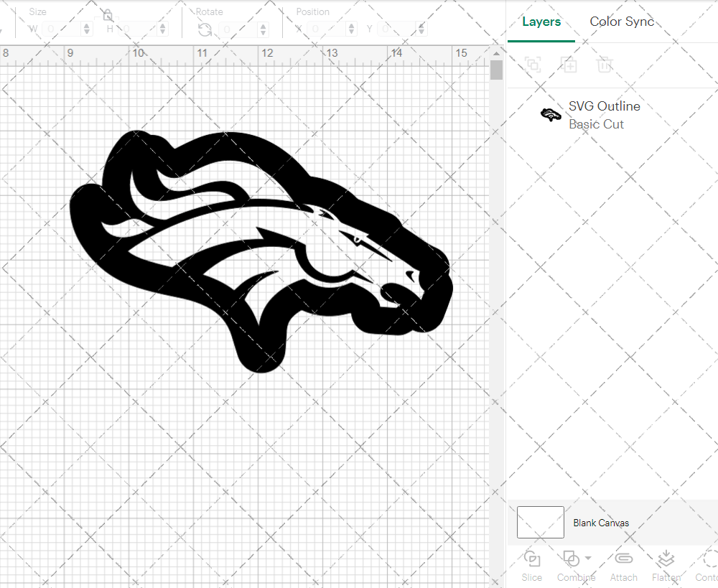The height and width of the screenshot is (588, 718).
Task: Click the Height size input field
Action: click(139, 29)
